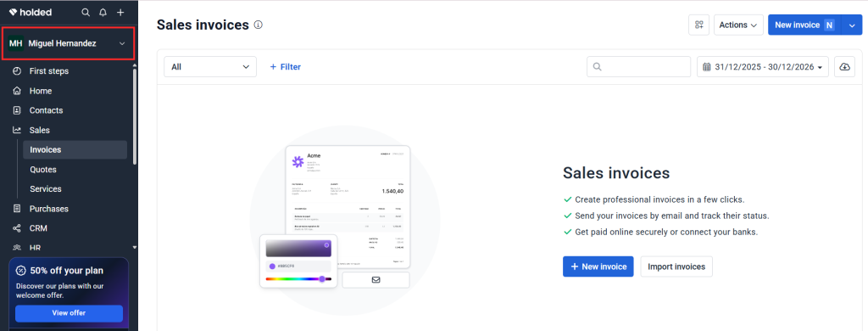
Task: Click the 50% off discount badge icon
Action: coord(20,271)
